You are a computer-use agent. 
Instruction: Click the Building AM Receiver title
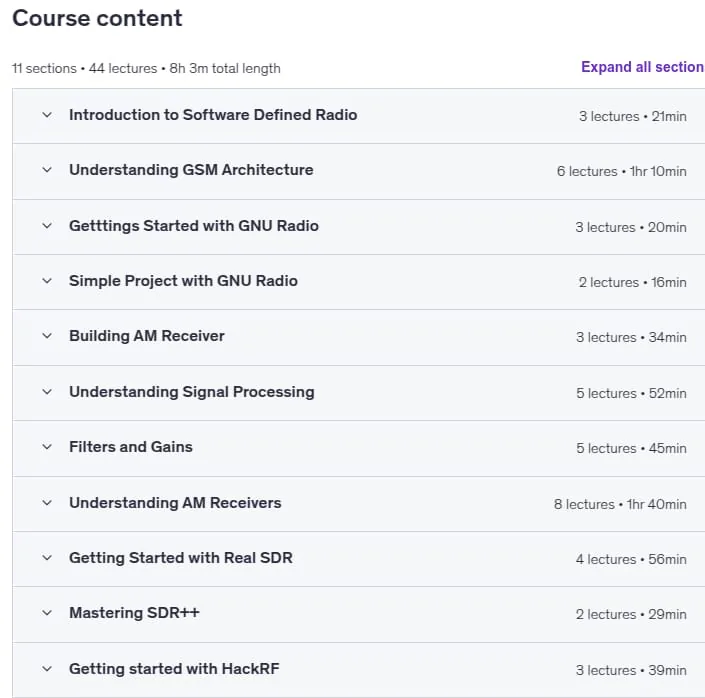147,336
